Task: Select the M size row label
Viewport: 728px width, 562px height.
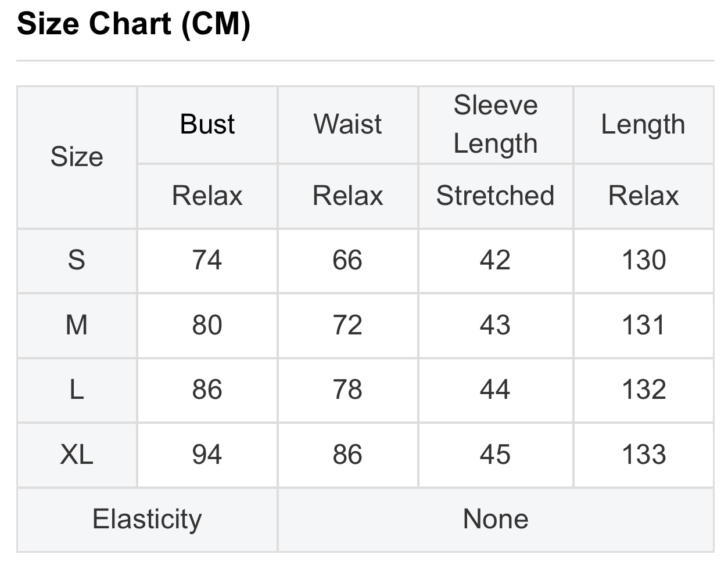Action: (77, 325)
